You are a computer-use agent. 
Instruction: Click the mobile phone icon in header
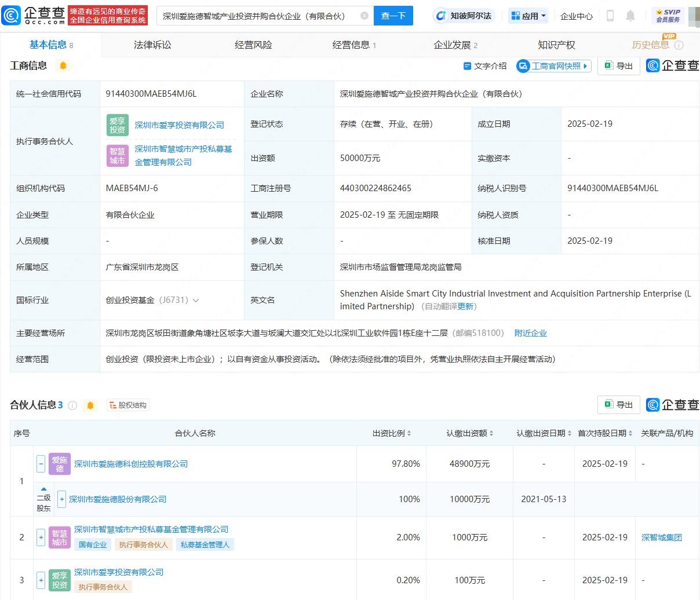coord(610,16)
